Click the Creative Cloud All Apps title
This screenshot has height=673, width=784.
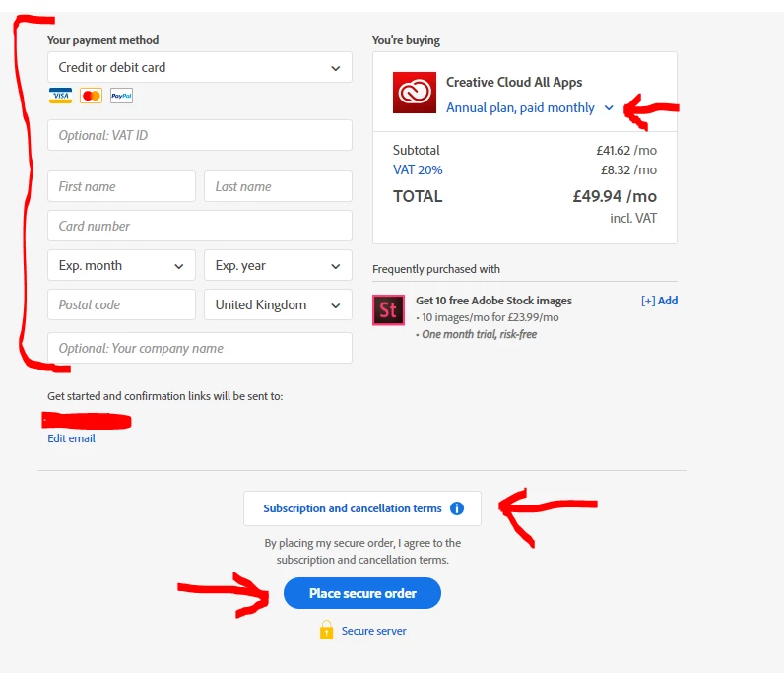tap(514, 82)
